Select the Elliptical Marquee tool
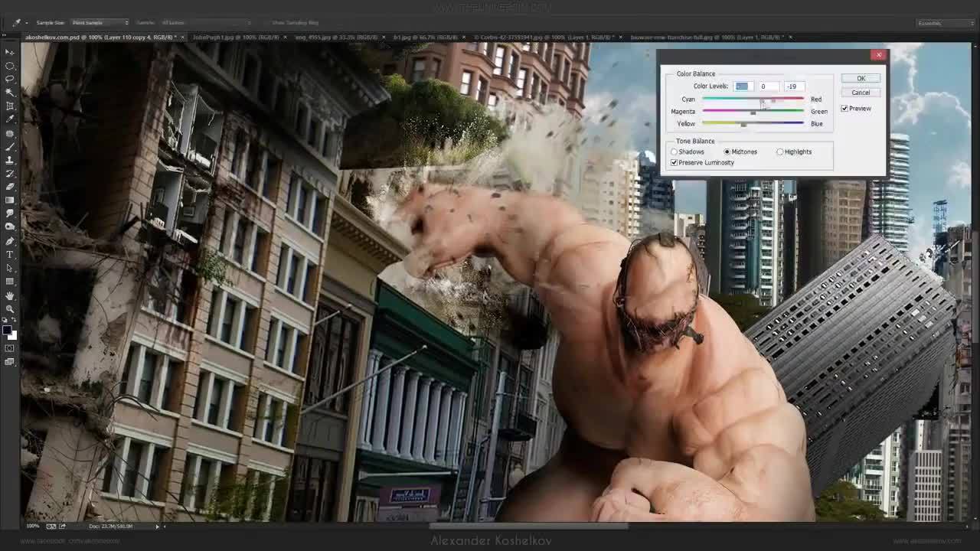980x551 pixels. point(10,66)
